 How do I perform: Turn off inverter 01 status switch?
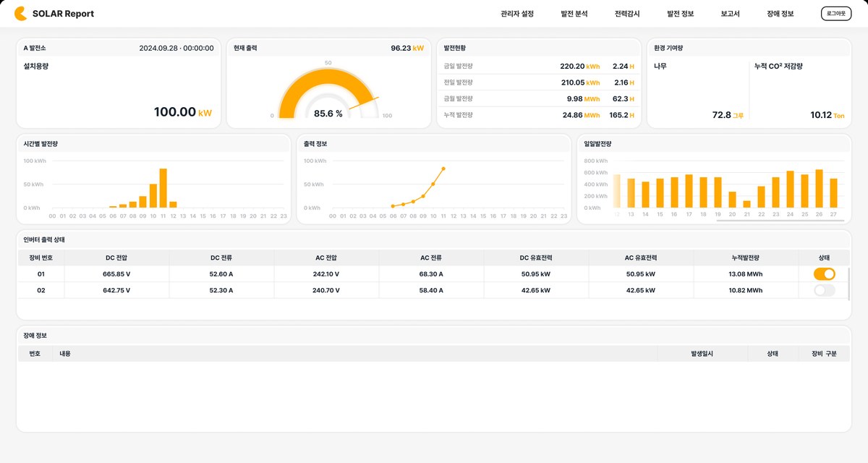click(x=824, y=274)
